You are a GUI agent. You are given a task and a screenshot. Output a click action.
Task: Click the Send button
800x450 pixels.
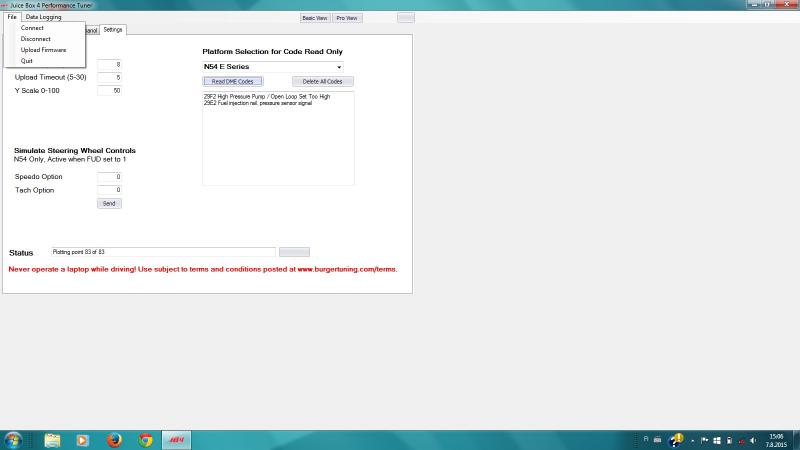coord(109,203)
